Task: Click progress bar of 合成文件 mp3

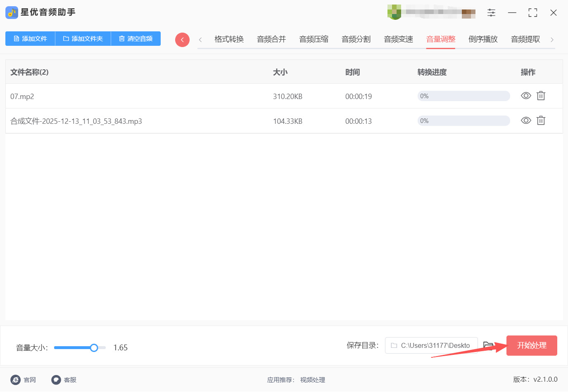Action: [x=464, y=121]
